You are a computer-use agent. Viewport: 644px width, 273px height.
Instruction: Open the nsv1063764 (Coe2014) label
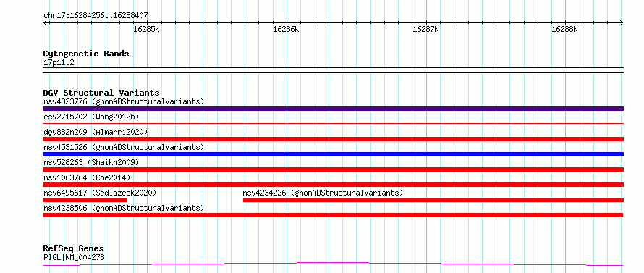87,177
